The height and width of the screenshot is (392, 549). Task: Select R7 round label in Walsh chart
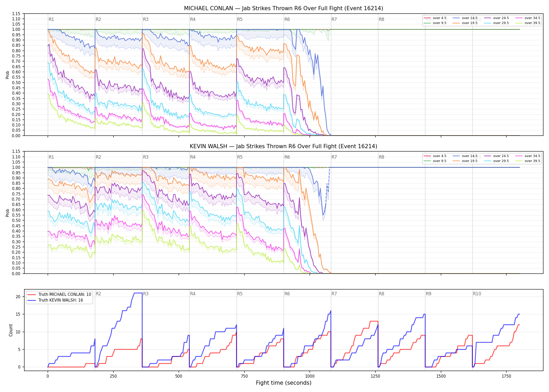click(334, 157)
